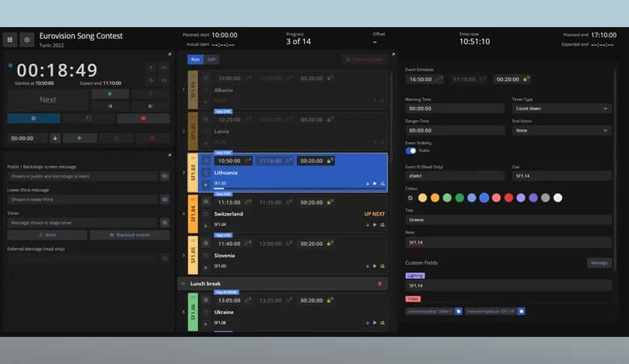Edit the Lithuania start time 10:50:00
The image size is (629, 364).
[x=229, y=161]
